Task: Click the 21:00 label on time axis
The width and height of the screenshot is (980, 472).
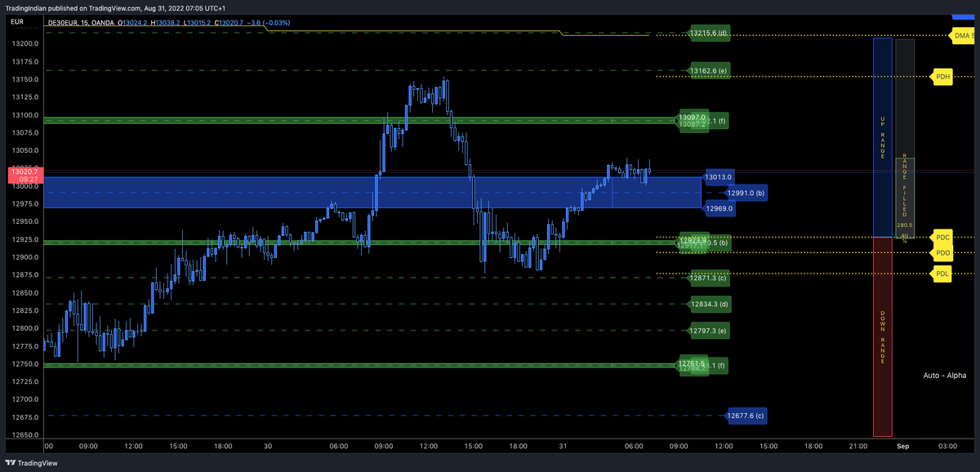Action: click(857, 447)
